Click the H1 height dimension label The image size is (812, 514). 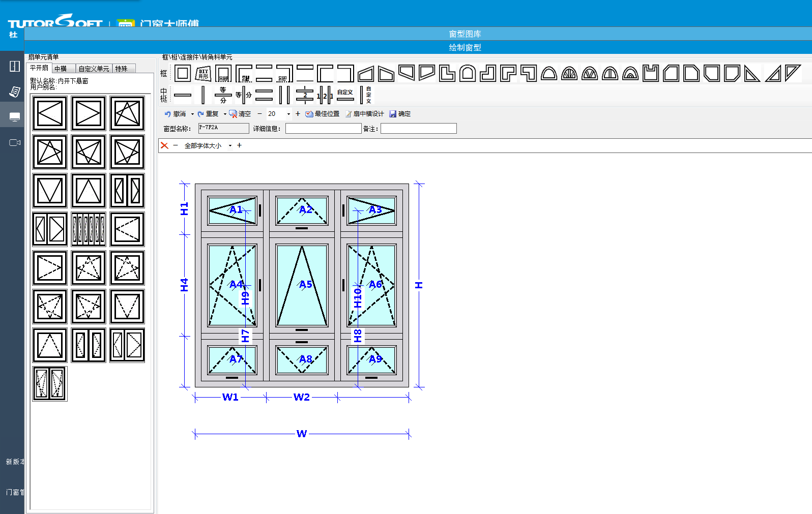coord(184,208)
